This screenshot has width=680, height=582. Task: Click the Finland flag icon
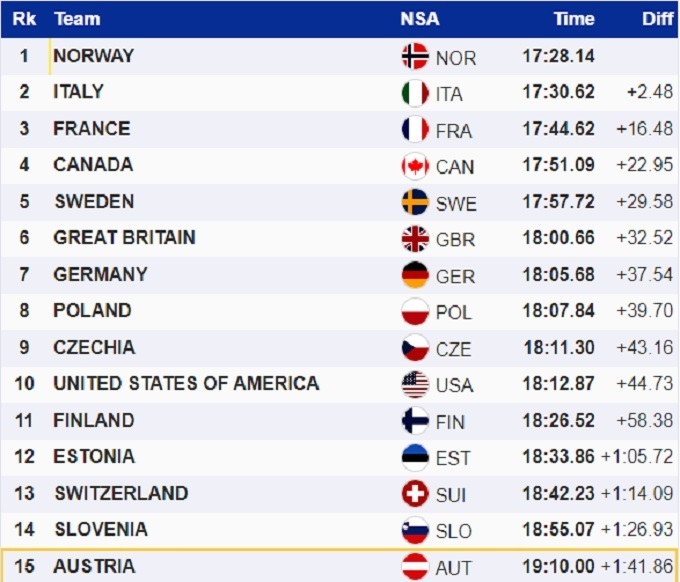(415, 421)
